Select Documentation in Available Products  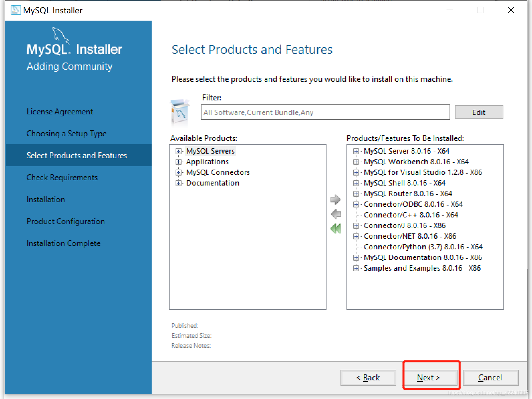pos(212,183)
